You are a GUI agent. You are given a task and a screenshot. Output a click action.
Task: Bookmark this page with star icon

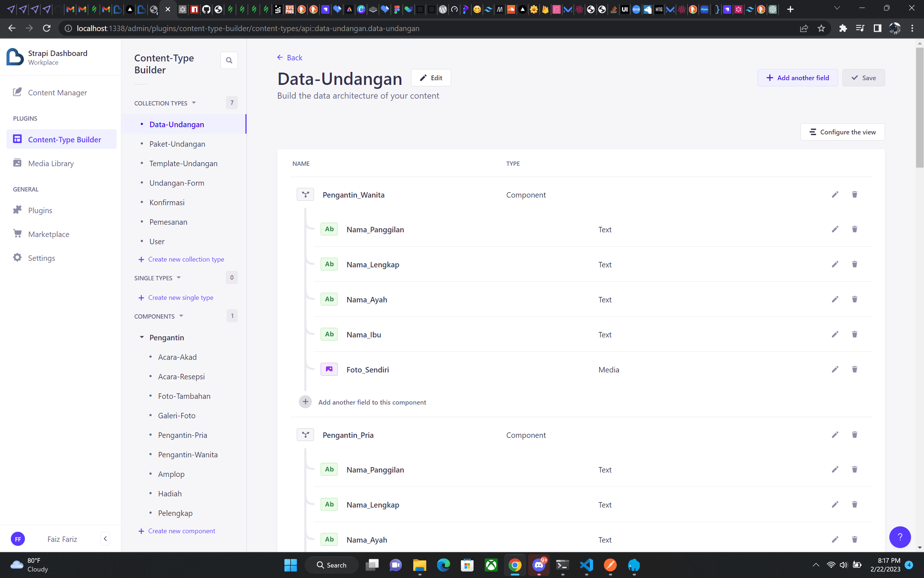coord(821,28)
